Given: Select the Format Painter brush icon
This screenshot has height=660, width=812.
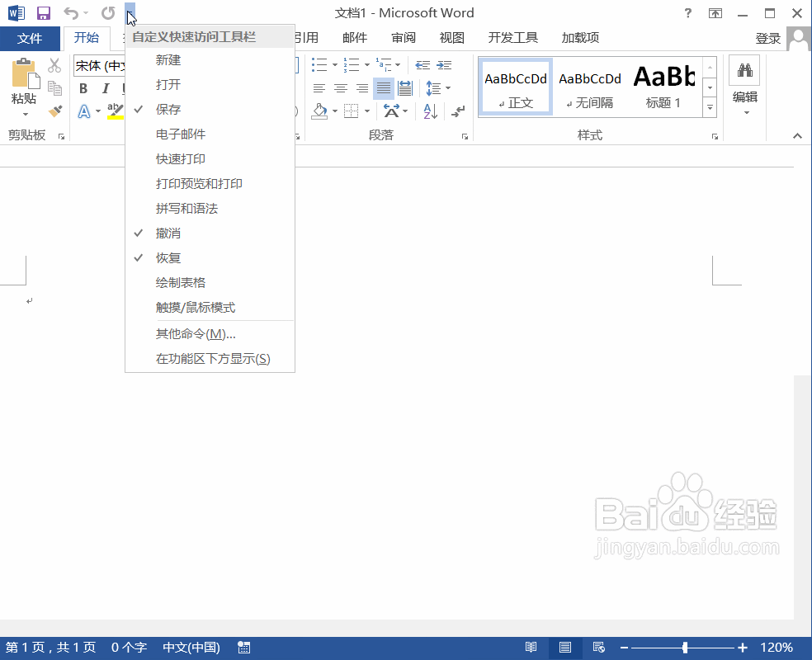Looking at the screenshot, I should (54, 111).
